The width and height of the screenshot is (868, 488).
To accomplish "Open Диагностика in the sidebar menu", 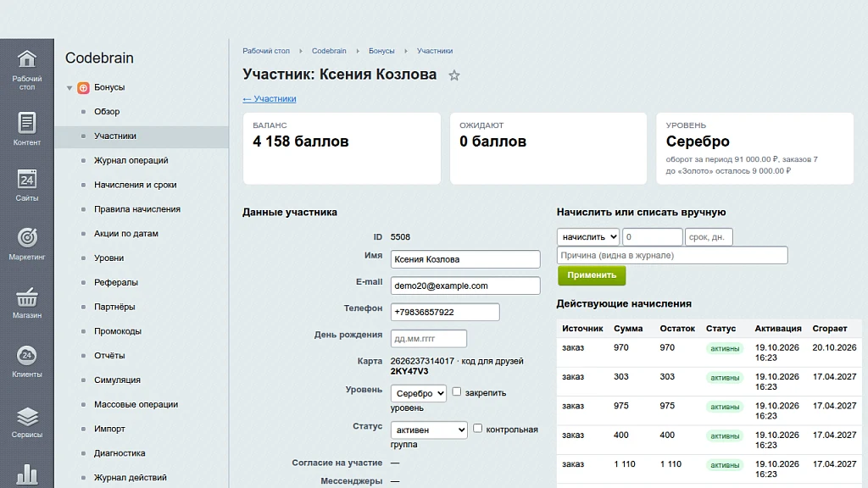I will (x=120, y=453).
